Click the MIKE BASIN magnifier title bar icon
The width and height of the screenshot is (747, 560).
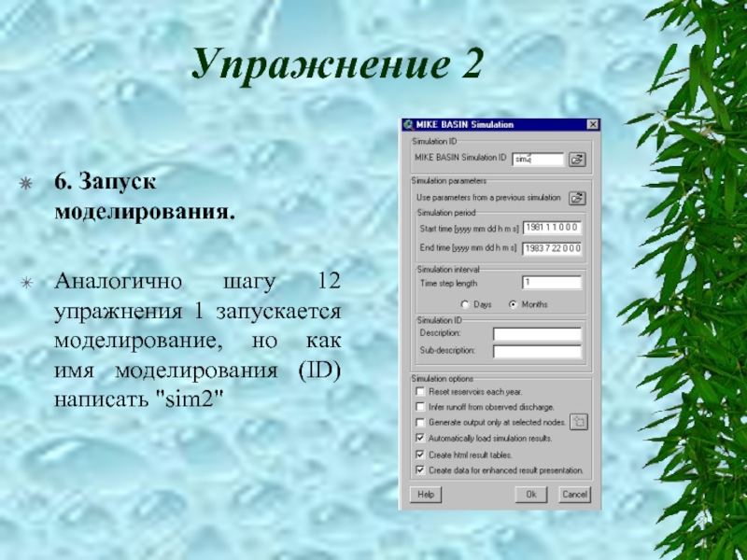click(408, 125)
